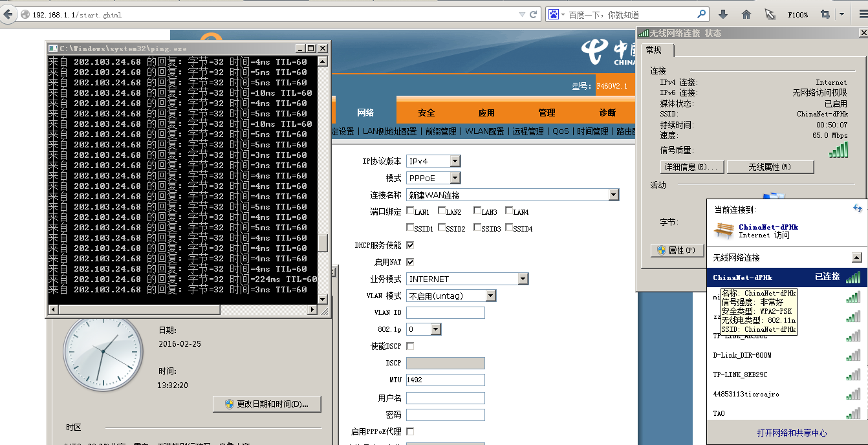Open the URL history dropdown arrow in address bar
This screenshot has width=868, height=445.
(x=522, y=14)
